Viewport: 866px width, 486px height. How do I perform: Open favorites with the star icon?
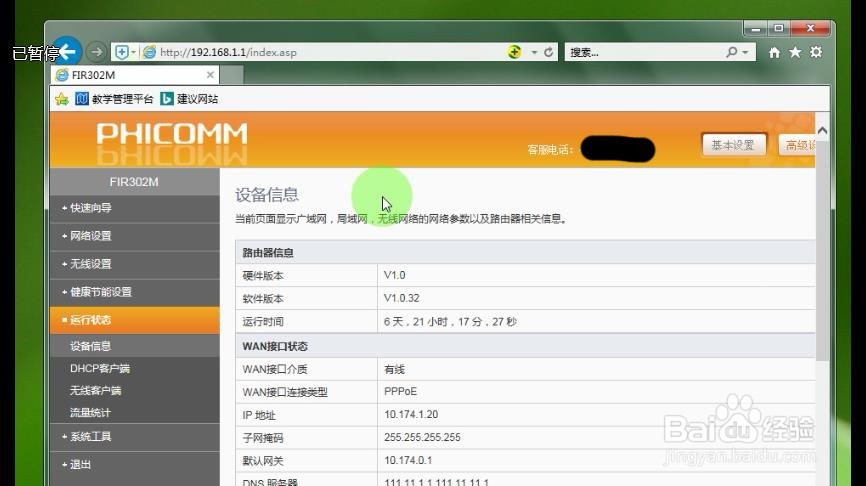click(795, 52)
